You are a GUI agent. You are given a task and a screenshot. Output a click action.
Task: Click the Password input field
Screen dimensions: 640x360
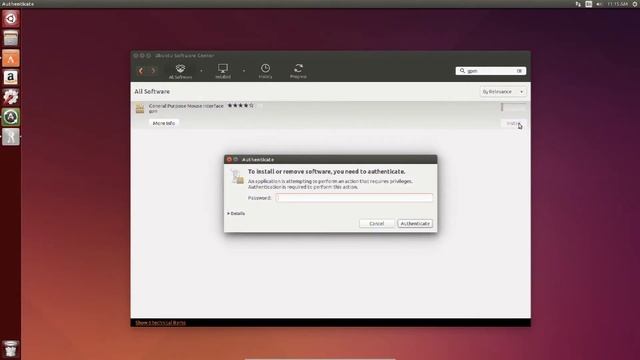[354, 198]
